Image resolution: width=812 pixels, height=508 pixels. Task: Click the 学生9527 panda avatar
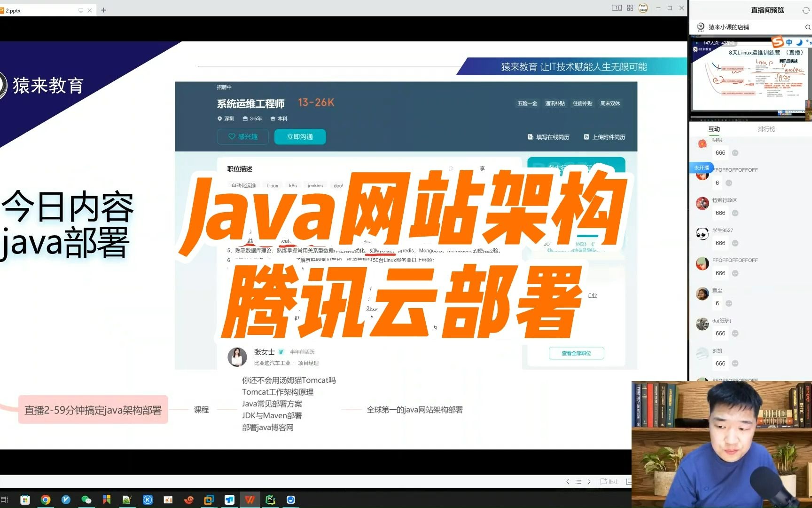click(x=702, y=233)
